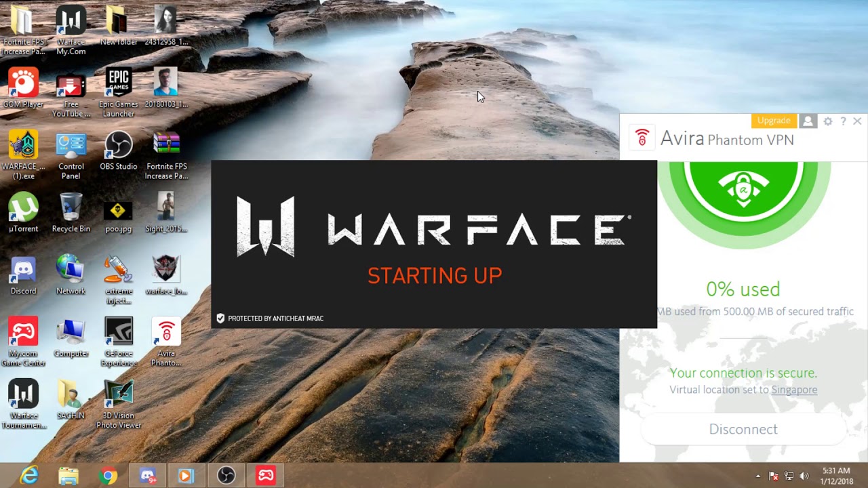
Task: Open the SACHIN user folder
Action: coord(71,400)
